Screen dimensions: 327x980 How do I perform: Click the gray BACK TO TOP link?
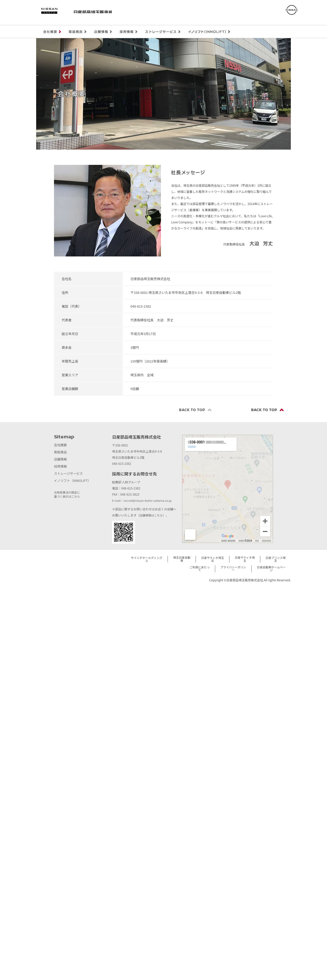pos(195,410)
